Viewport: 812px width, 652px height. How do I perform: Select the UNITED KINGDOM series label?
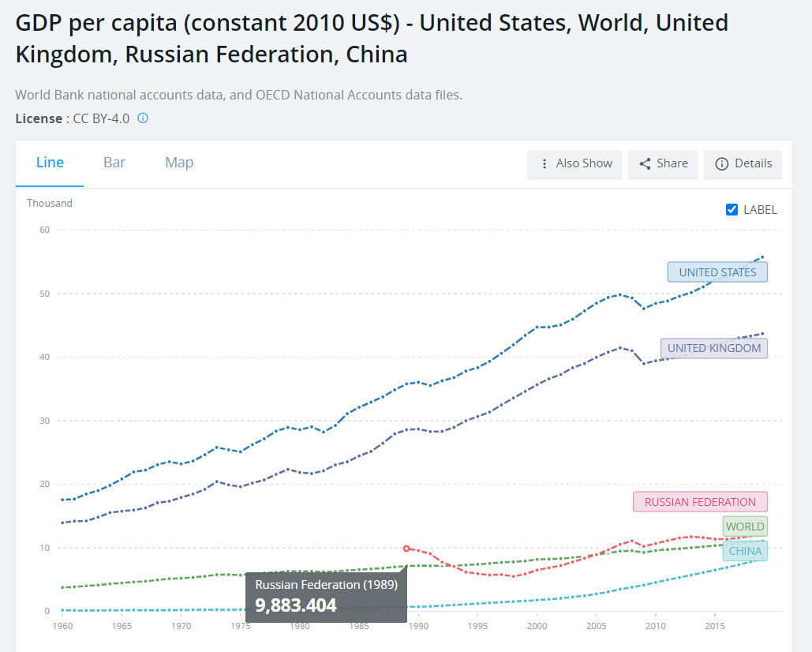(714, 348)
